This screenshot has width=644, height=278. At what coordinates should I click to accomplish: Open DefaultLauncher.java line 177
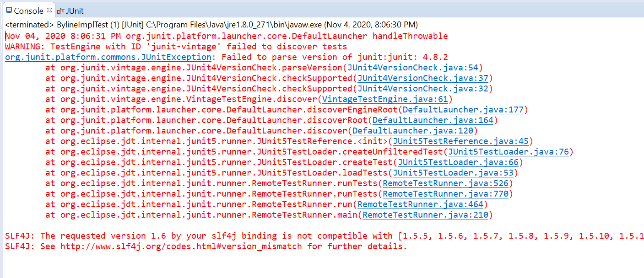click(464, 109)
